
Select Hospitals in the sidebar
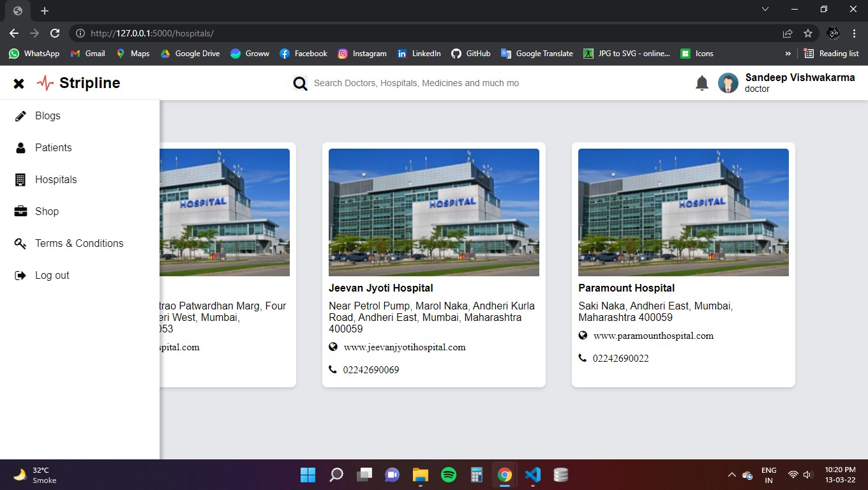tap(56, 179)
